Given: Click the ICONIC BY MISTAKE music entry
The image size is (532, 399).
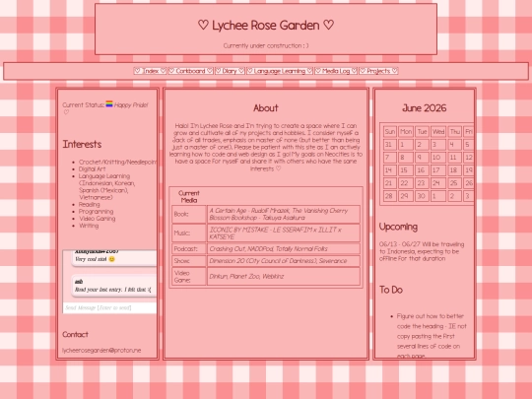Looking at the screenshot, I should pos(284,233).
